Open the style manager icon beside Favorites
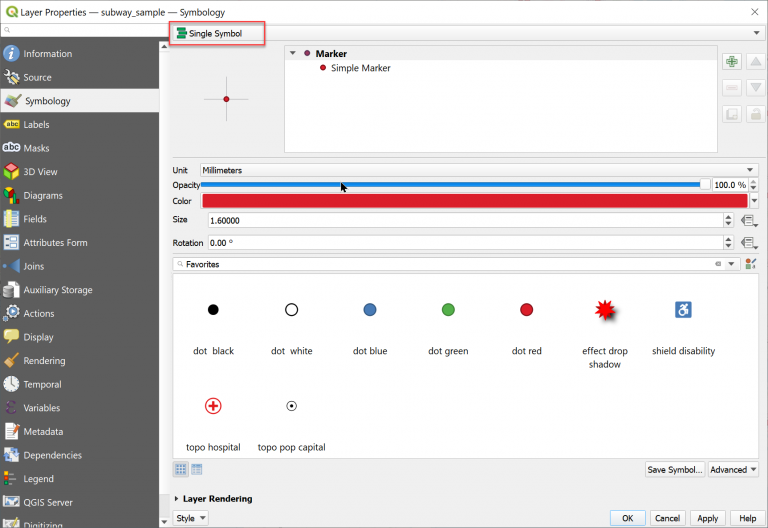Screen dimensions: 768x528 pos(751,264)
